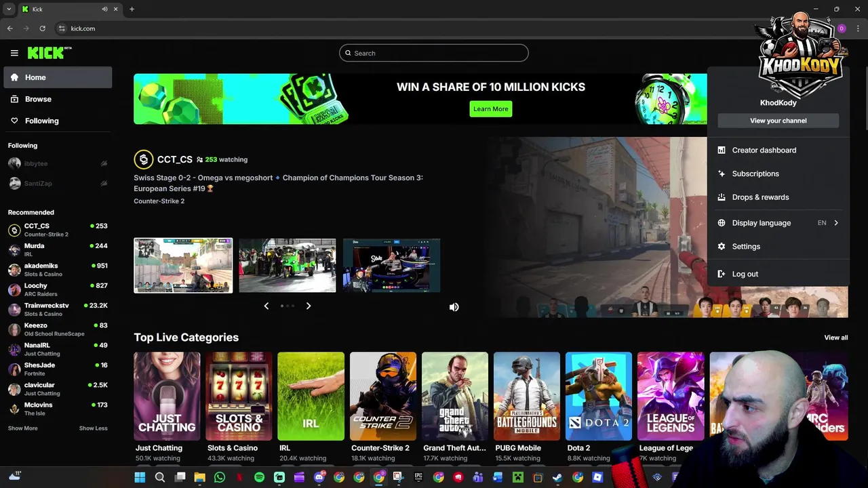Open WhatsApp from taskbar
This screenshot has height=488, width=868.
[219, 477]
